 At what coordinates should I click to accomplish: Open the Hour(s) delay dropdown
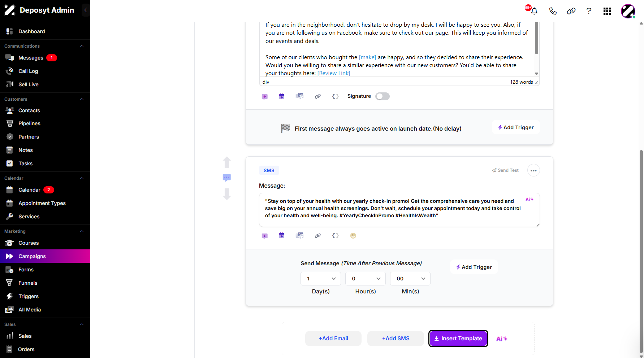(x=366, y=279)
